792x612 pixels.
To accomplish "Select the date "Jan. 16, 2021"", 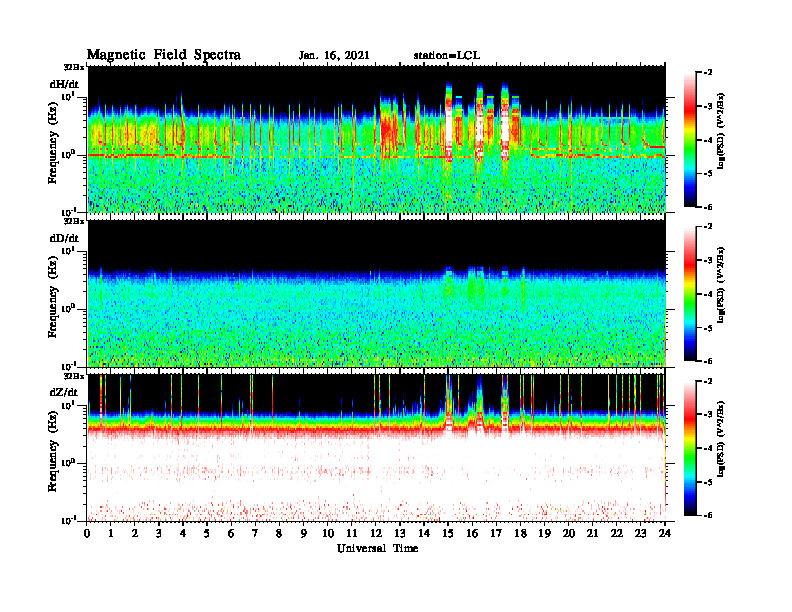I will click(334, 56).
